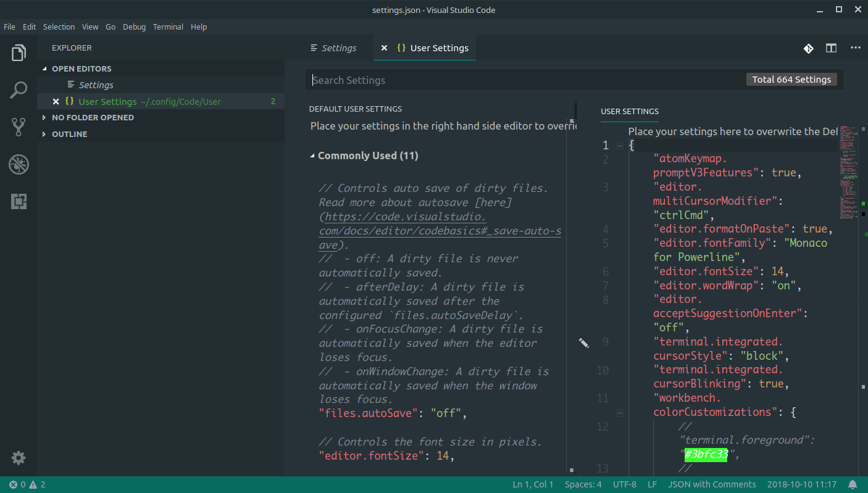Collapse the Open Editors section
Image resolution: width=868 pixels, height=493 pixels.
[x=44, y=69]
